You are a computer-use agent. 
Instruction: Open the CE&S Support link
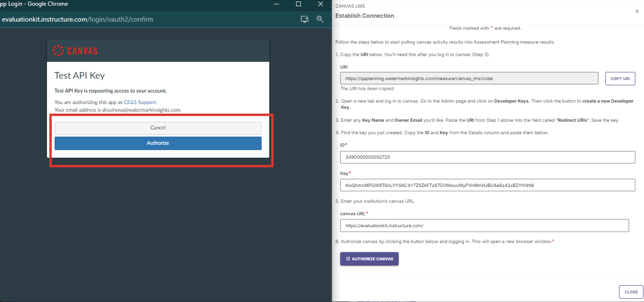click(140, 102)
